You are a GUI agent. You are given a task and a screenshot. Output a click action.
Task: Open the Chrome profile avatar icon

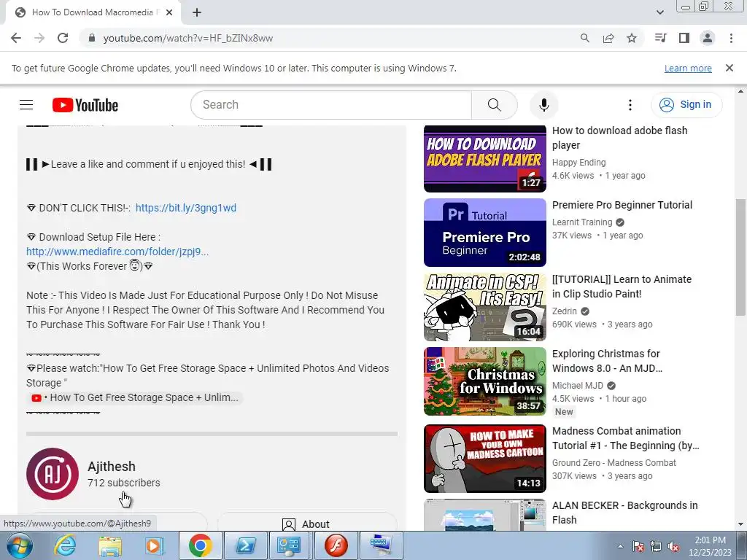tap(708, 38)
